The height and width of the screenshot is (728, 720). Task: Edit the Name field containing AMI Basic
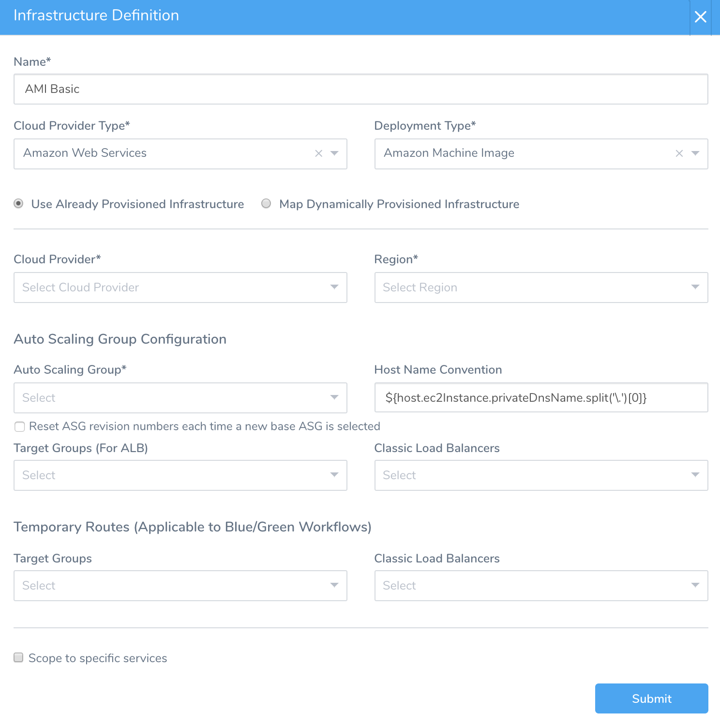click(x=360, y=89)
